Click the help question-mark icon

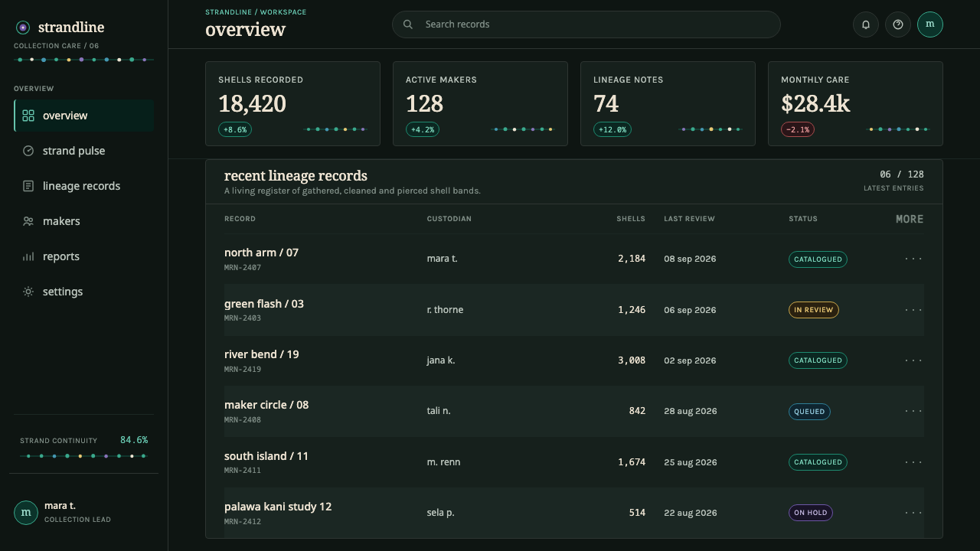(898, 24)
